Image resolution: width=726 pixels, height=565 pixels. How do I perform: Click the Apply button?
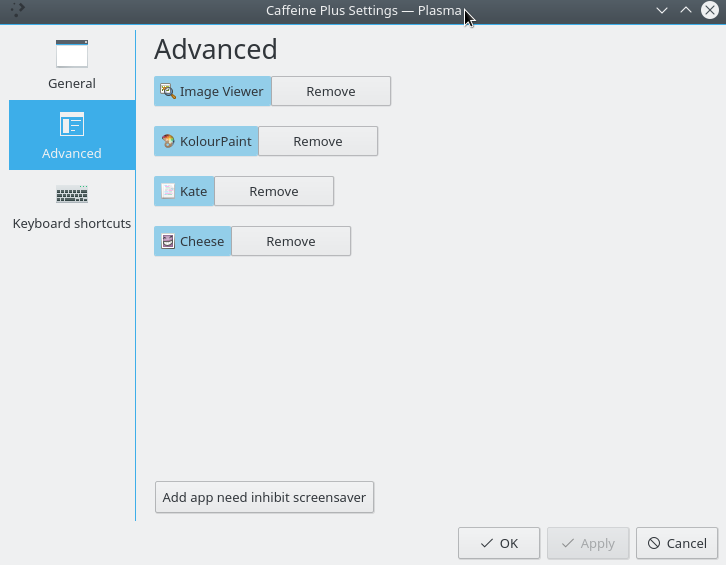(x=588, y=543)
